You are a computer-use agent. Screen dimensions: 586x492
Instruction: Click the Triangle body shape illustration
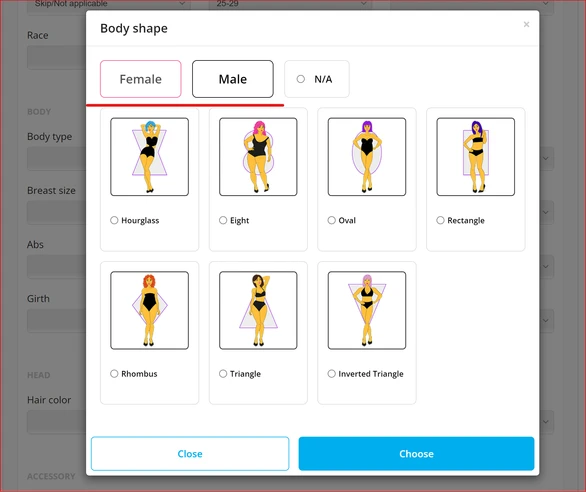coord(258,310)
